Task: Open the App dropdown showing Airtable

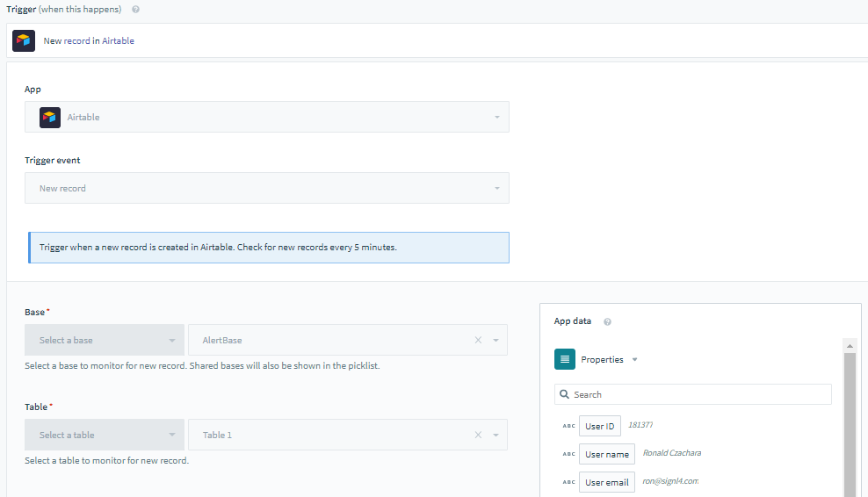Action: click(x=267, y=117)
